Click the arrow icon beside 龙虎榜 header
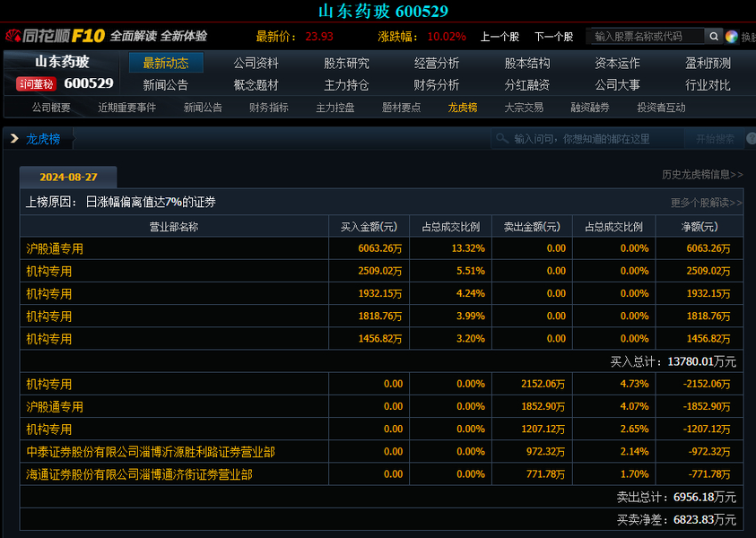 (14, 139)
